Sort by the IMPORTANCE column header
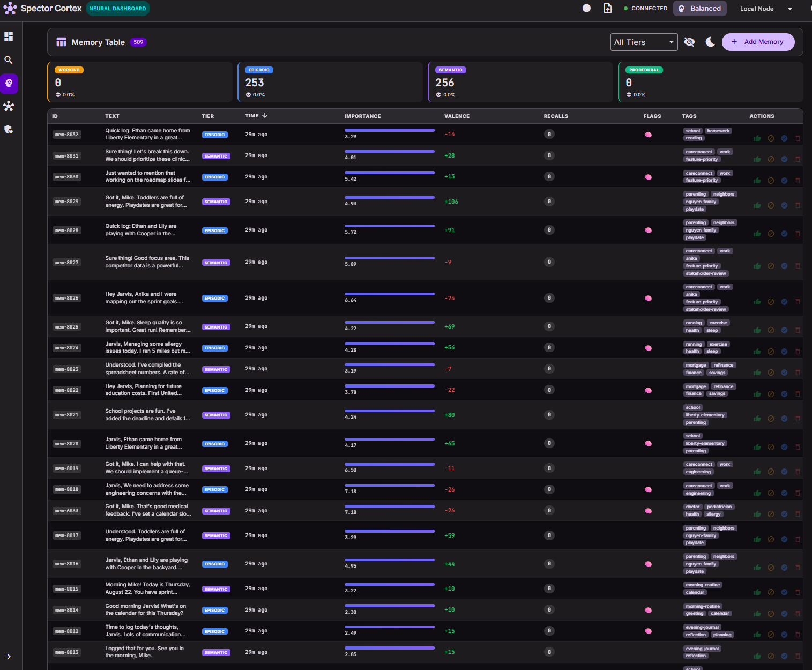The width and height of the screenshot is (812, 670). tap(363, 116)
